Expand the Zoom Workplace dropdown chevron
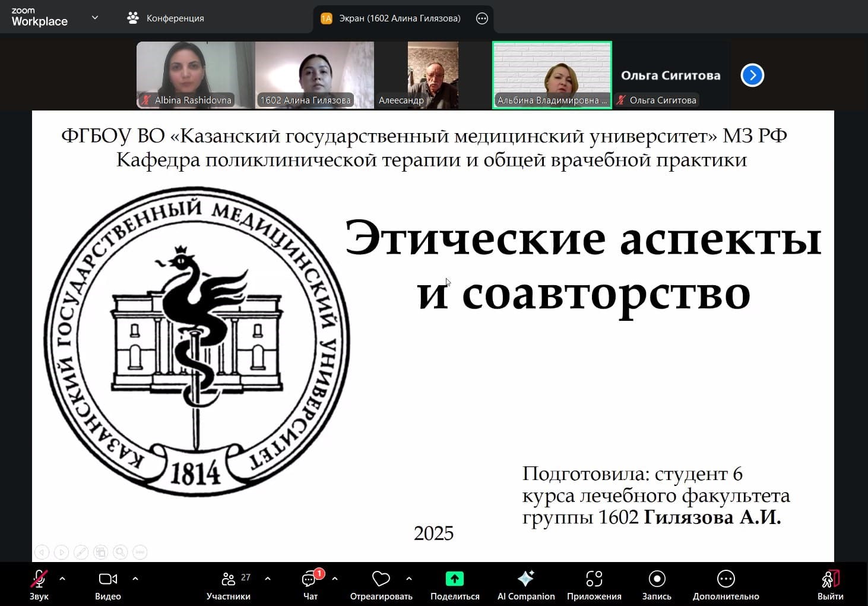The width and height of the screenshot is (868, 606). coord(95,18)
